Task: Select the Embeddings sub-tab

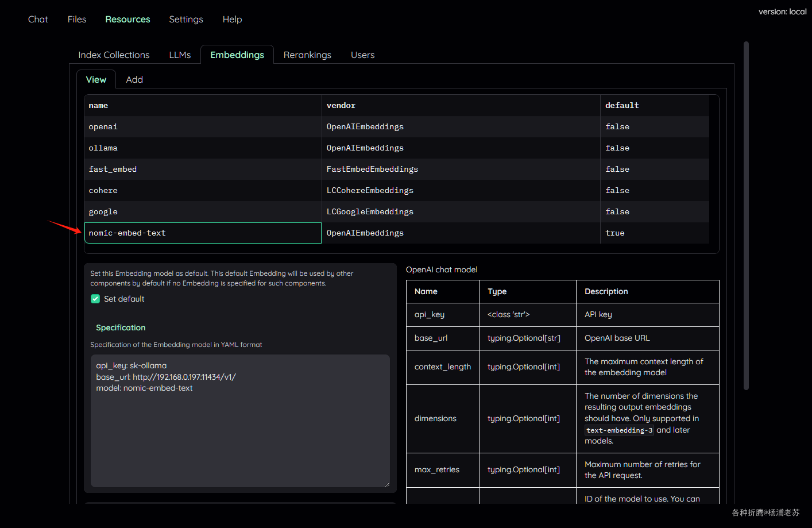Action: click(237, 55)
